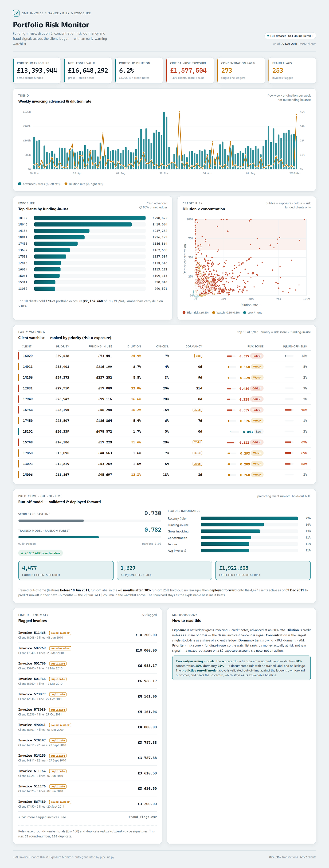The image size is (329, 868).
Task: Click the Concentration ≥60% value 273
Action: tap(227, 70)
